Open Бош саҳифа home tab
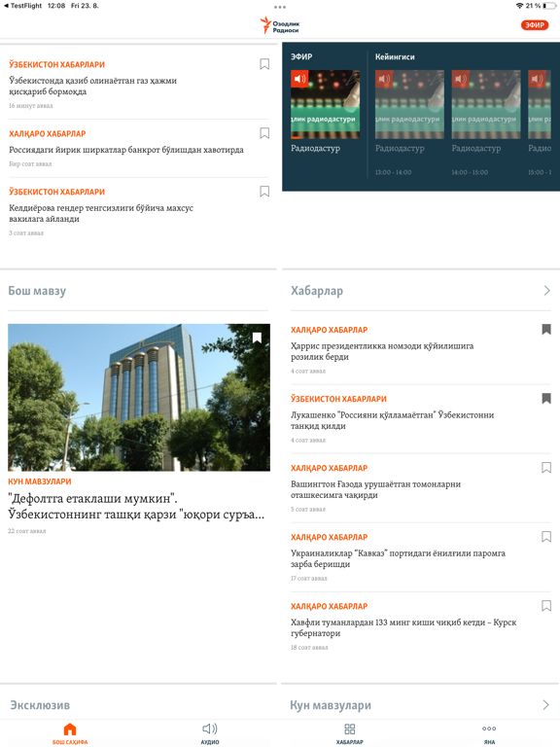 [70, 733]
